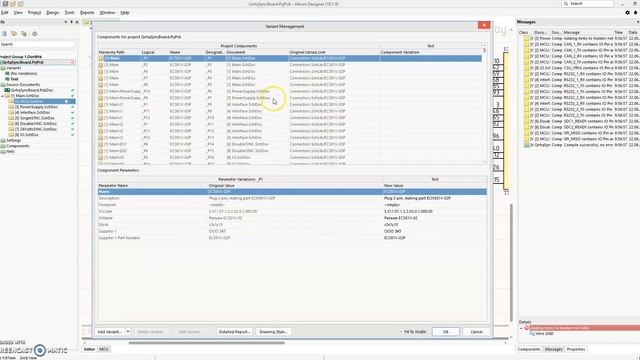The image size is (640, 360).
Task: Select SingleSYNC.SchDoc in the project tree
Action: 34,118
